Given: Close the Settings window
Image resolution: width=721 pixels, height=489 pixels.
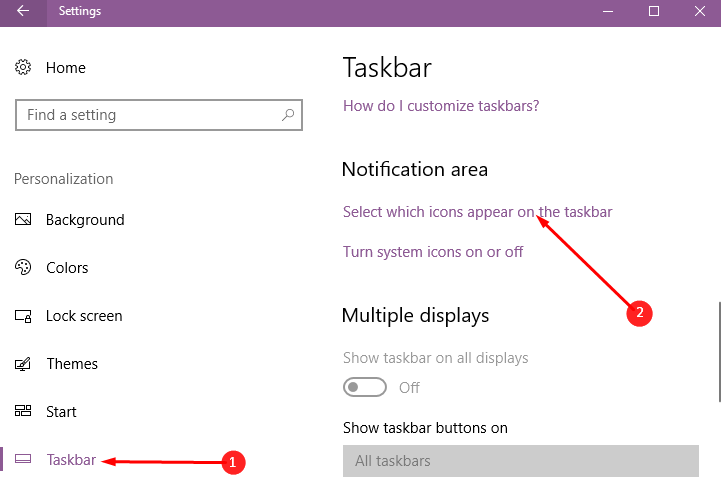Looking at the screenshot, I should pyautogui.click(x=699, y=11).
